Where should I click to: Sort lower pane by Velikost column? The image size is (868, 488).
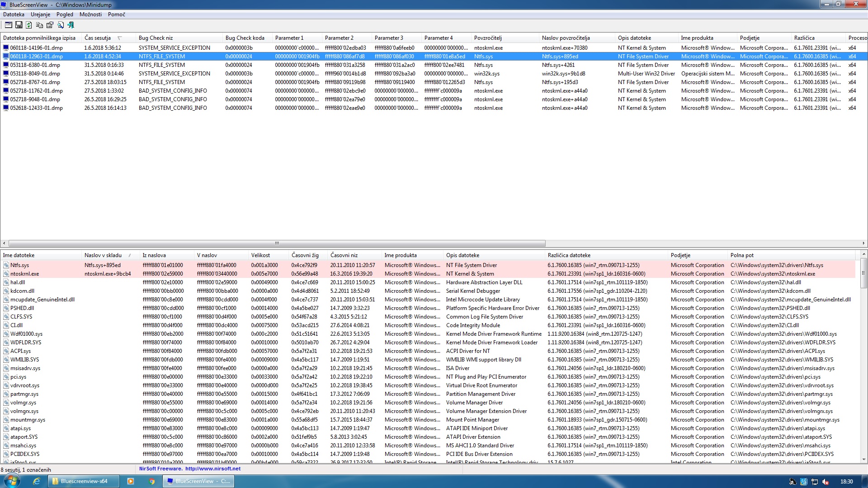[x=268, y=255]
